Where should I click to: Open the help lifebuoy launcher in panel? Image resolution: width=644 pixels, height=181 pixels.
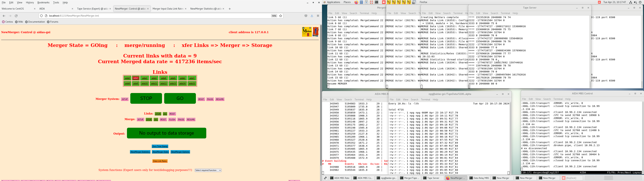tap(371, 2)
